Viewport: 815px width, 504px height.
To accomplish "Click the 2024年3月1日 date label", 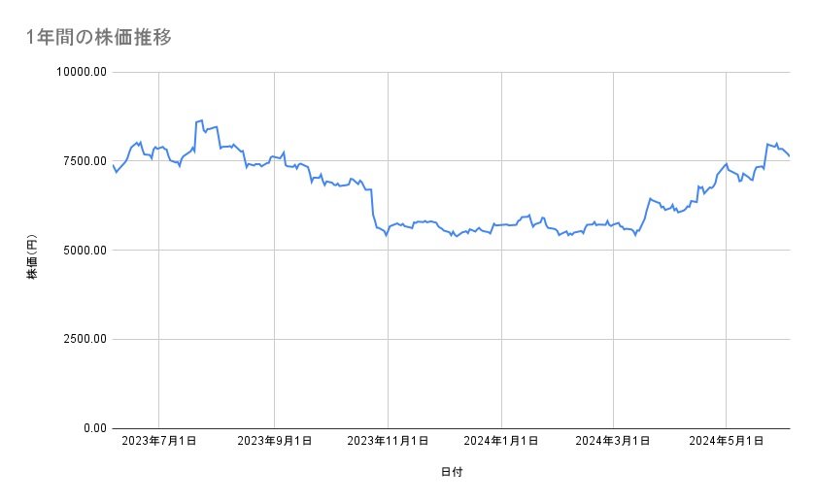I will (x=613, y=441).
